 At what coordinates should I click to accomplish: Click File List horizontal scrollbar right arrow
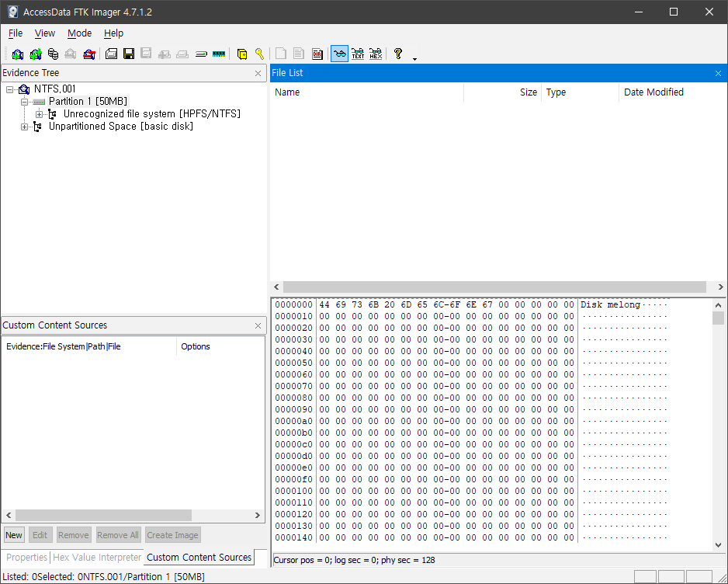click(720, 287)
